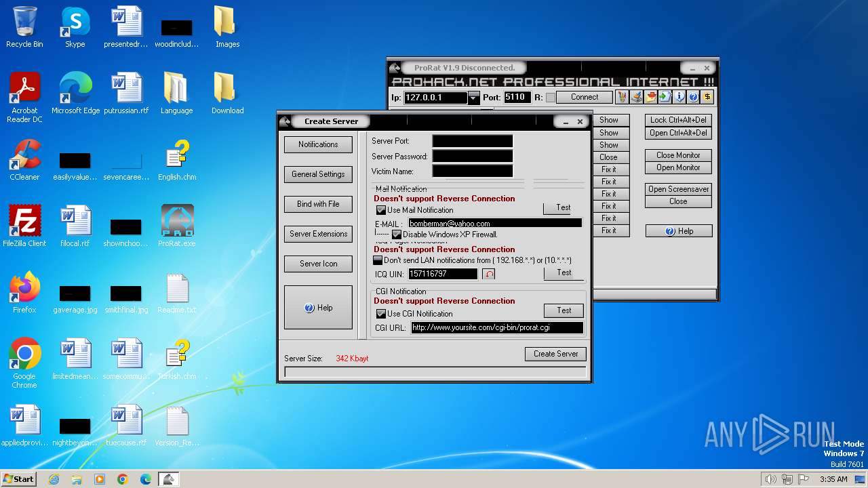Image resolution: width=868 pixels, height=488 pixels.
Task: Select the Firefox desktop shortcut
Action: click(x=24, y=293)
